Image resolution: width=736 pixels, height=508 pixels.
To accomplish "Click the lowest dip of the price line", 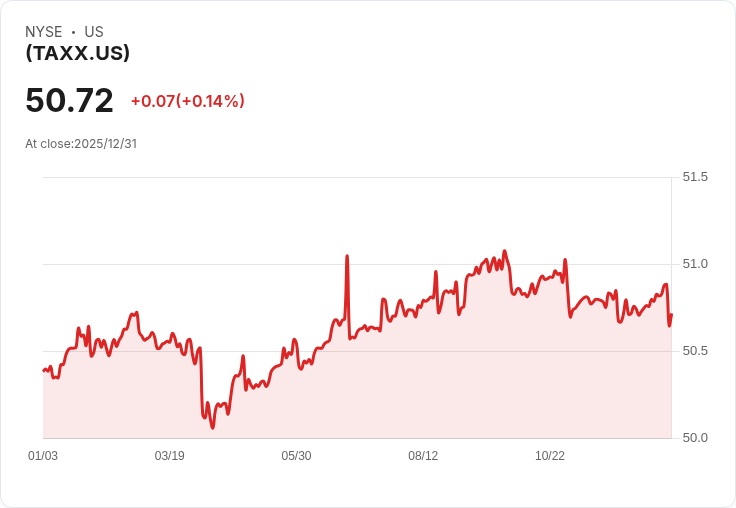I will pos(212,428).
